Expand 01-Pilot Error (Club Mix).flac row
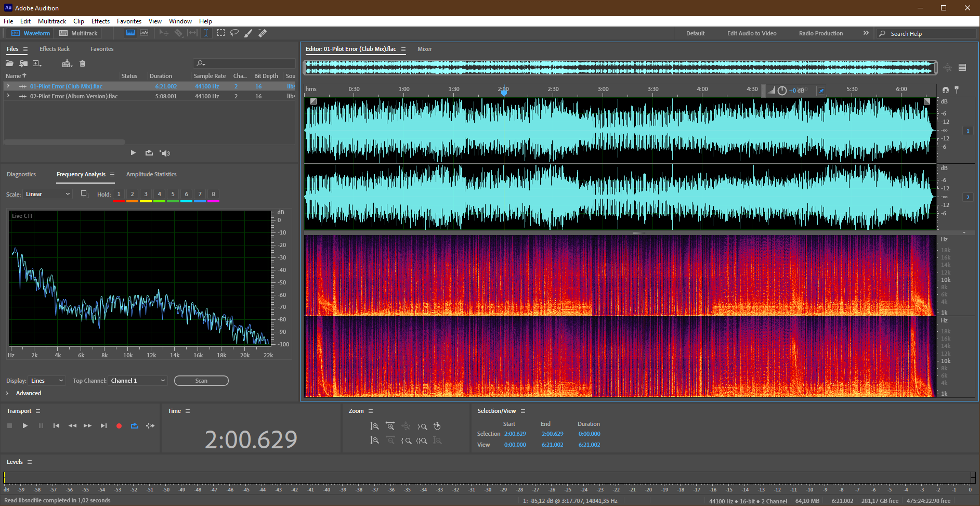The height and width of the screenshot is (506, 980). pyautogui.click(x=8, y=86)
